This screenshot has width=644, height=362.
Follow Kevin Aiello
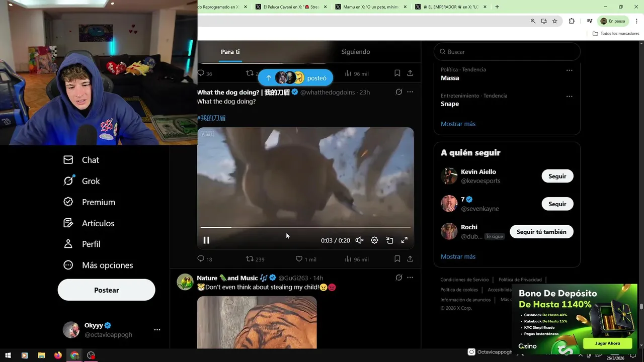click(557, 176)
